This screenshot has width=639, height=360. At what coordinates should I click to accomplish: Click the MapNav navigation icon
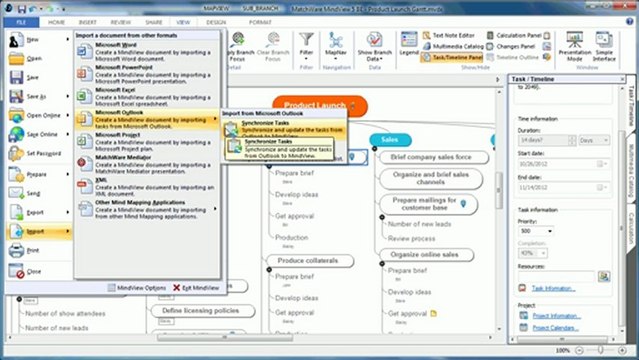point(336,40)
